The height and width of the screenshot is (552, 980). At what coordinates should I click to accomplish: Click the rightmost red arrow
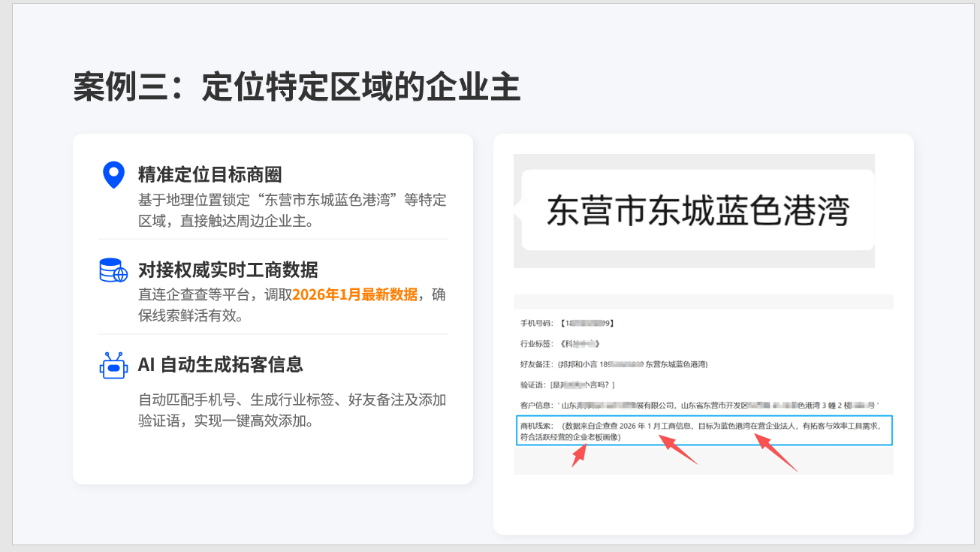(x=776, y=454)
